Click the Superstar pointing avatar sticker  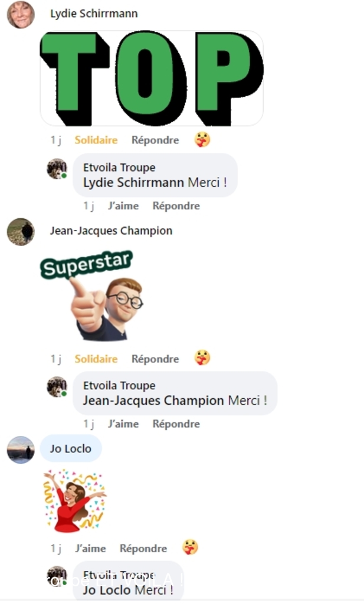[x=91, y=296]
